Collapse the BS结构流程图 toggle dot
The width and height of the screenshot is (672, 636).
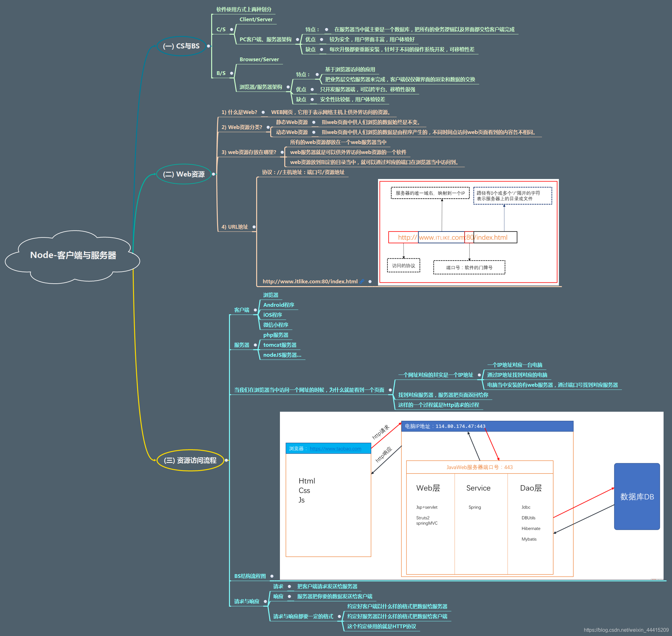click(272, 576)
